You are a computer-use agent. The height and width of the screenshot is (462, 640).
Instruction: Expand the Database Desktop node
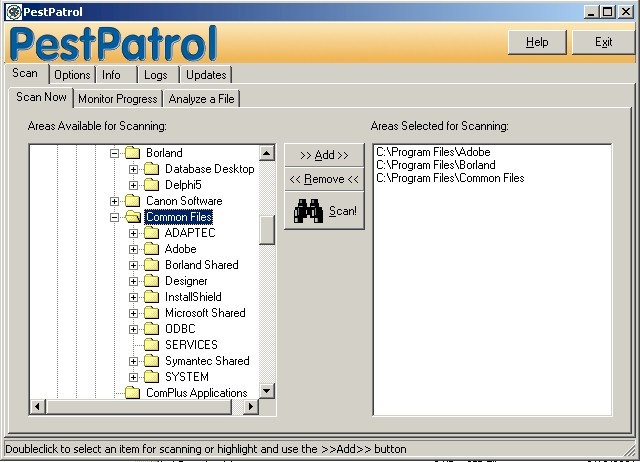pos(133,169)
